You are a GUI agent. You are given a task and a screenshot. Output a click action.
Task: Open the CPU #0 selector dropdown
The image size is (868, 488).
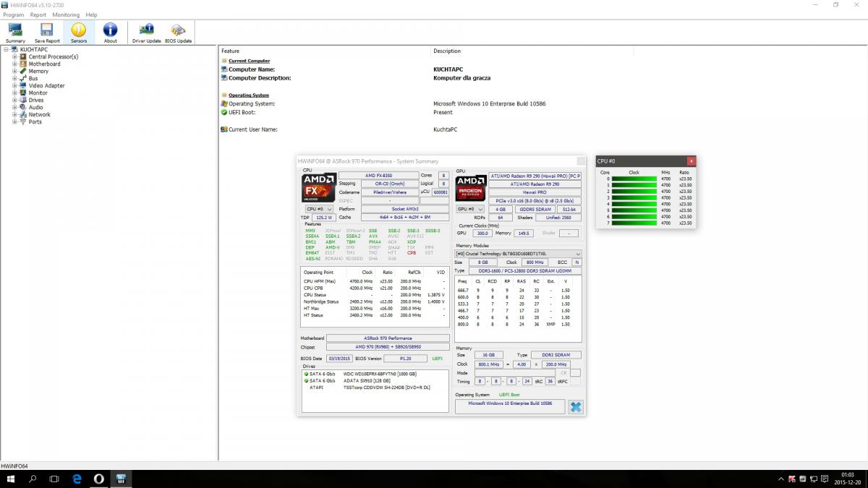(318, 209)
